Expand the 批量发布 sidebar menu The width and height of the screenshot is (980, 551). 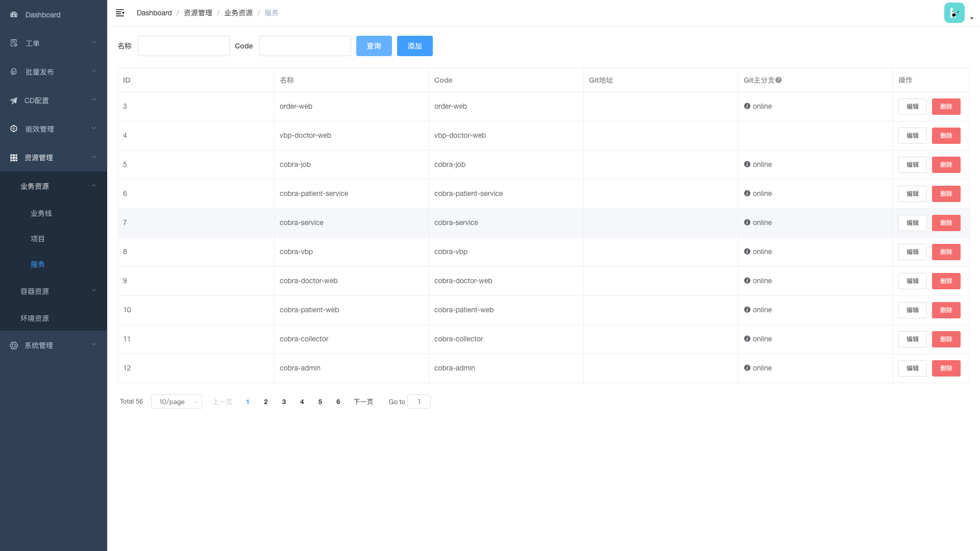[x=54, y=72]
